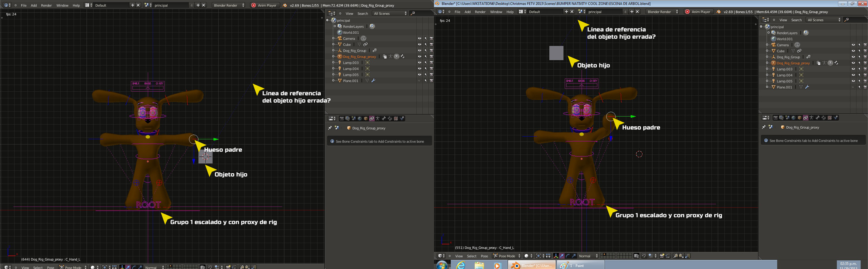Image resolution: width=868 pixels, height=269 pixels.
Task: Open Render properties tab in left Blender window
Action: [x=342, y=119]
